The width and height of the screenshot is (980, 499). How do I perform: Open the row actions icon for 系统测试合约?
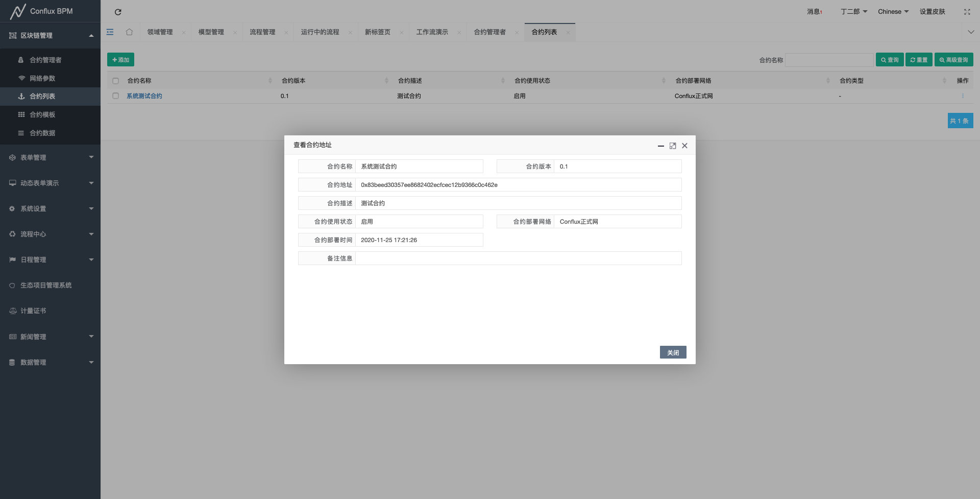point(963,96)
